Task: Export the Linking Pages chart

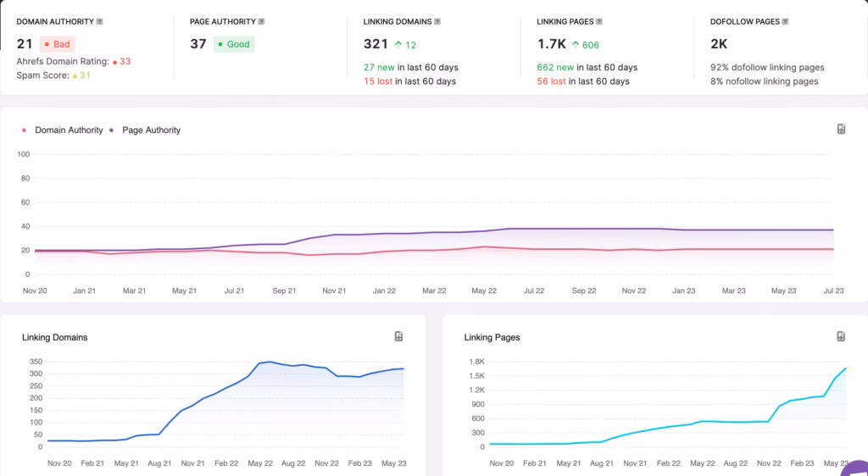Action: (x=841, y=336)
